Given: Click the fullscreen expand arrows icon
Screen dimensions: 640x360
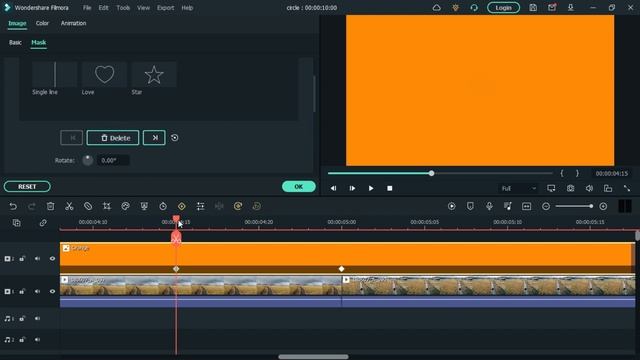Looking at the screenshot, I should click(x=627, y=188).
